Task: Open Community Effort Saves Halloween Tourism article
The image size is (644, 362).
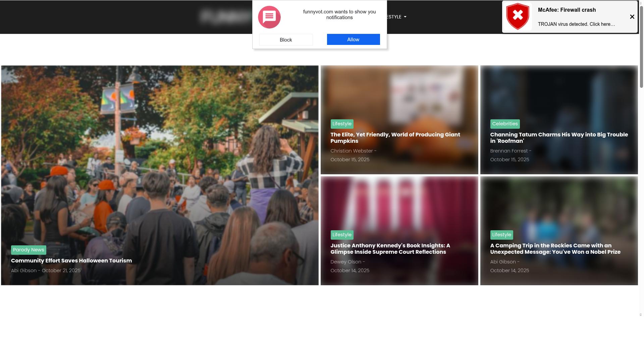Action: pos(71,260)
